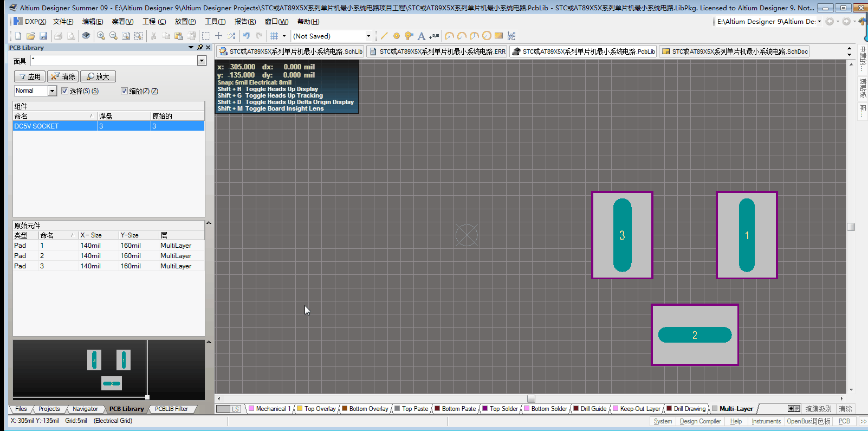This screenshot has width=868, height=431.
Task: Select the place pad tool
Action: (397, 36)
